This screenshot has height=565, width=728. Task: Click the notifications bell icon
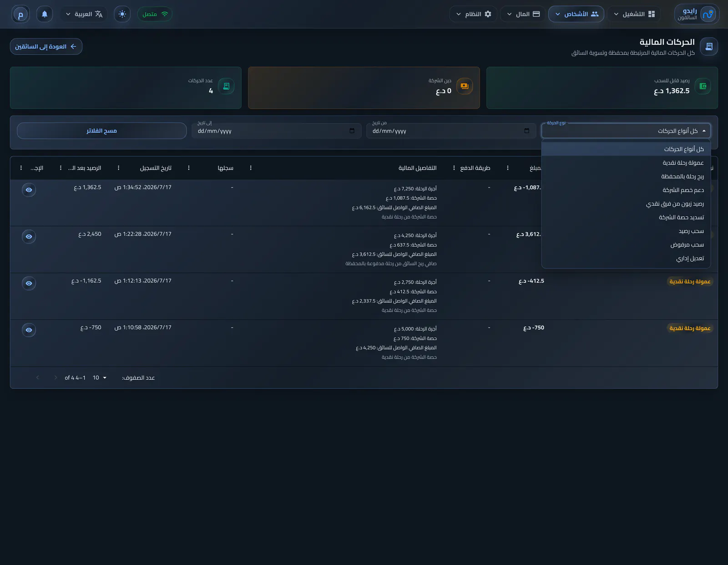point(45,14)
